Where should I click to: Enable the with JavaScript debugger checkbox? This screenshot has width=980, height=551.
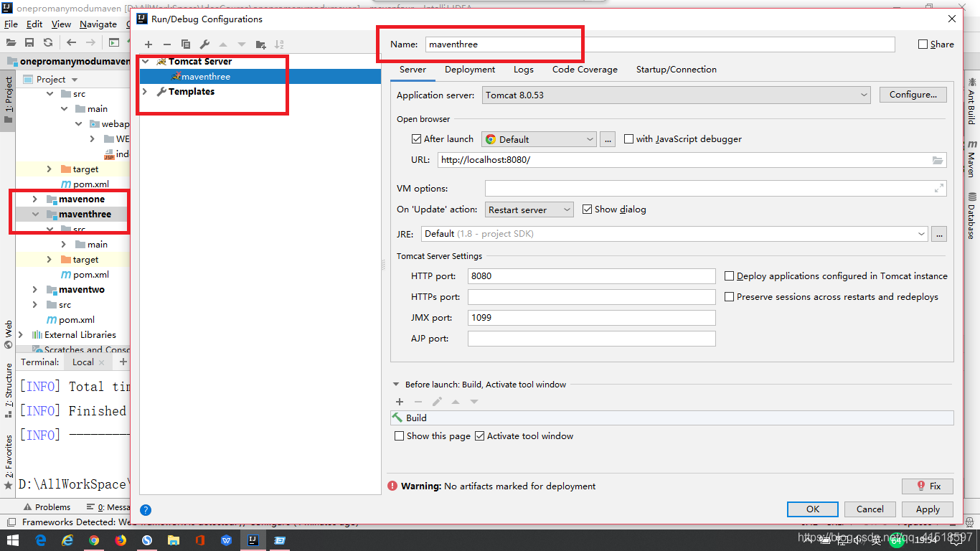628,139
